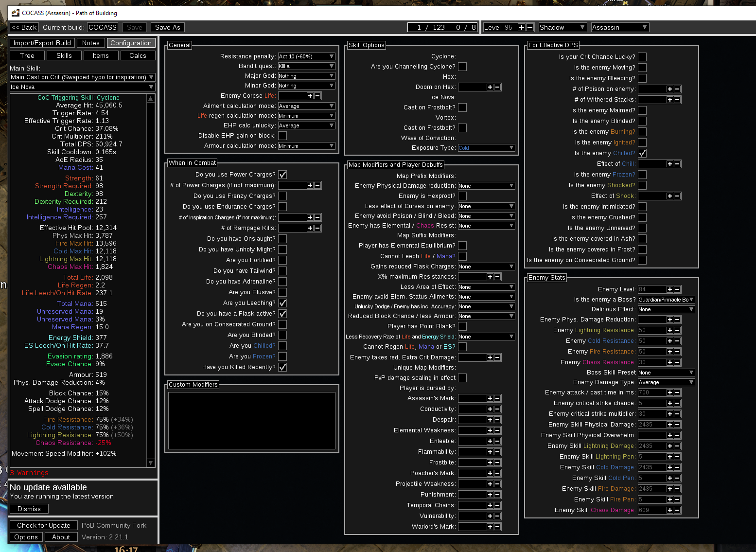Increase -X% maximum Resistances value
Viewport: 756px width, 552px height.
[x=490, y=277]
